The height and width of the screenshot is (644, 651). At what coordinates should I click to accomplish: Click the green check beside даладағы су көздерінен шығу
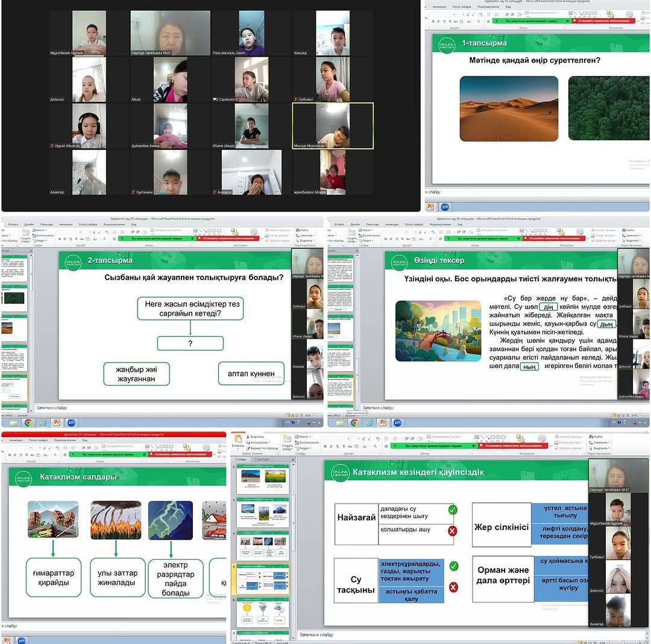(x=453, y=510)
